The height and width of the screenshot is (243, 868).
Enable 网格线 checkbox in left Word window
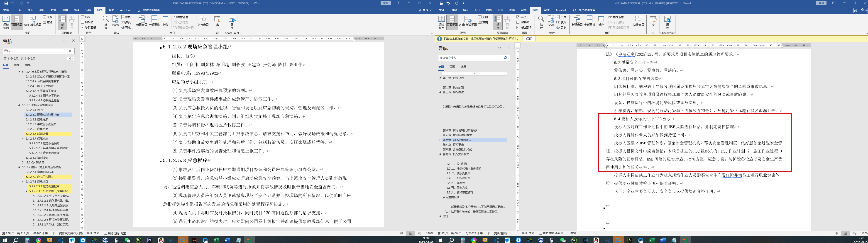pos(83,22)
